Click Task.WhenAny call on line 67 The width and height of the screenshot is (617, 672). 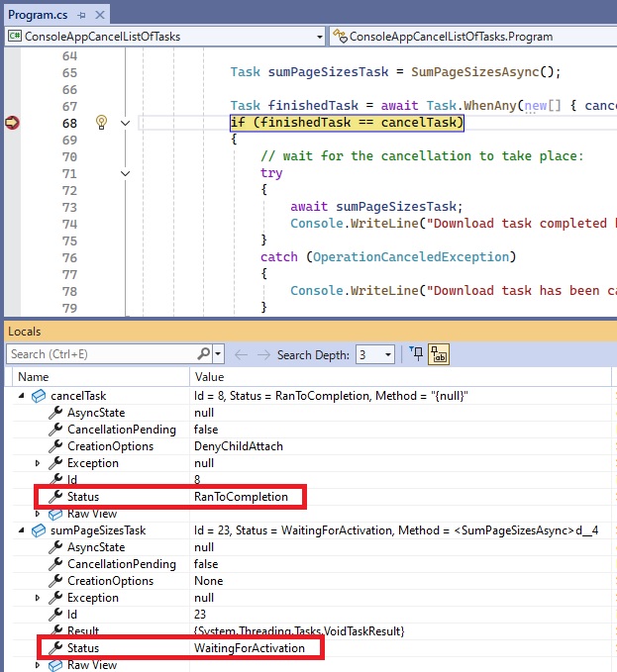pyautogui.click(x=471, y=106)
